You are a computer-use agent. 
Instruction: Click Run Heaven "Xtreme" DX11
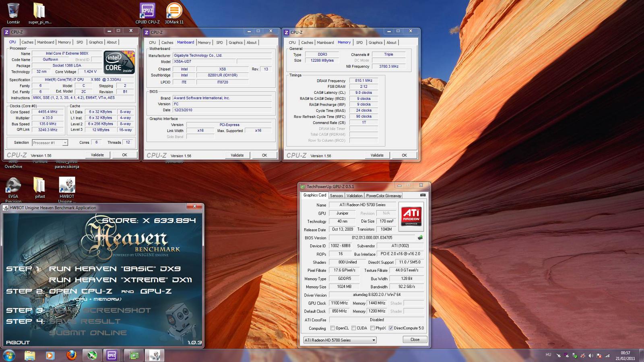(x=120, y=280)
